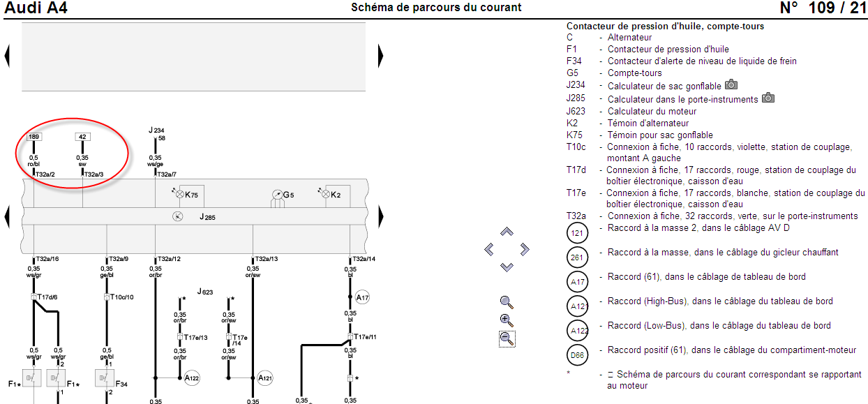Go to next page using top-right arrow
Viewport: 868px width, 404px height.
[380, 56]
